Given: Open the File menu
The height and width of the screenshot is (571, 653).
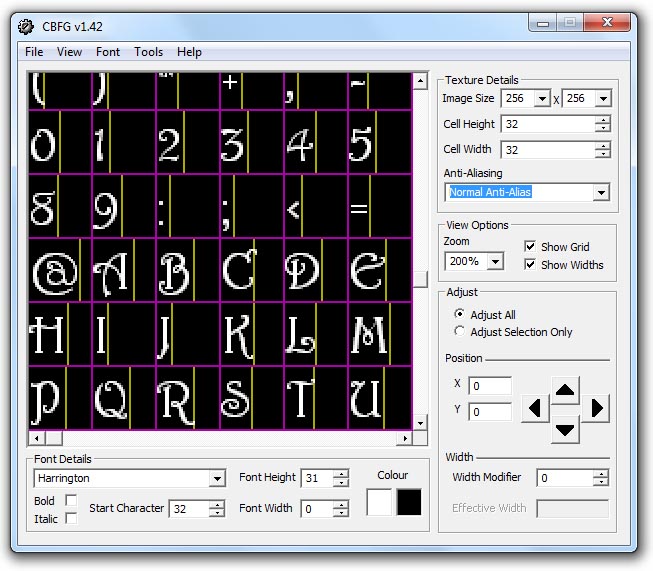Looking at the screenshot, I should (34, 52).
